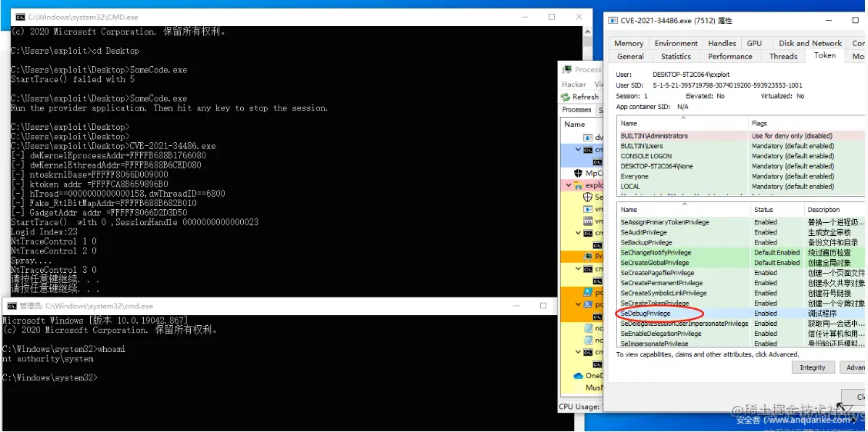This screenshot has height=432, width=868.
Task: Click the CMD.exe scrollbar up arrow
Action: coord(588,32)
